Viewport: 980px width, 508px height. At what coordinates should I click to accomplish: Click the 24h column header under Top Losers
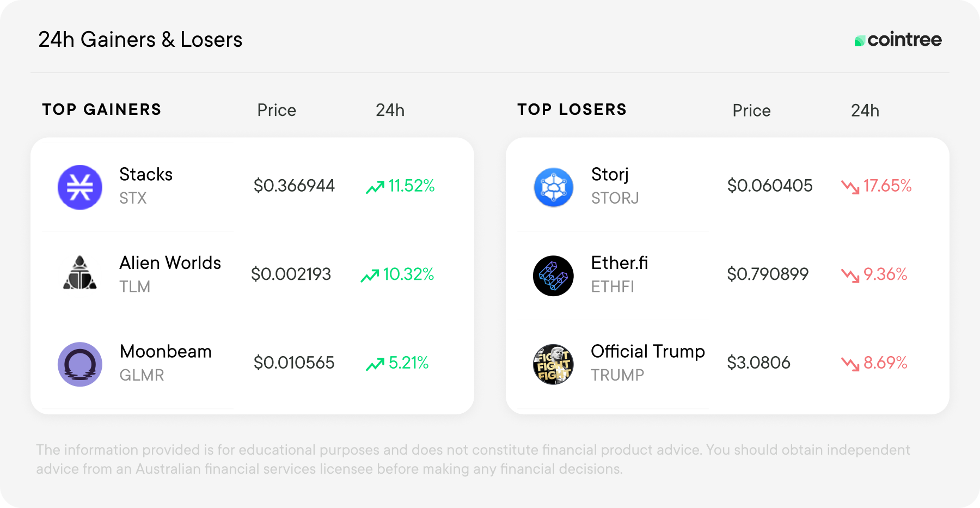coord(865,111)
